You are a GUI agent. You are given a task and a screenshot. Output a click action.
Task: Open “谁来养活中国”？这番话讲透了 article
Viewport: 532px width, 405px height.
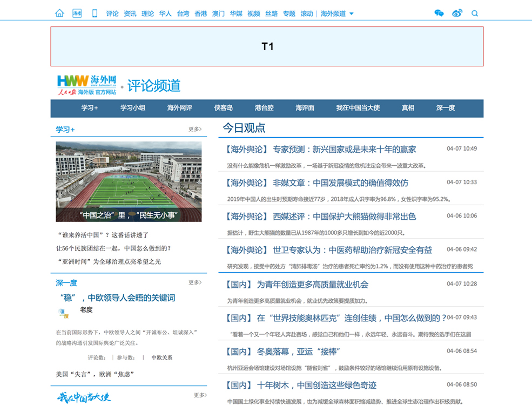[103, 235]
